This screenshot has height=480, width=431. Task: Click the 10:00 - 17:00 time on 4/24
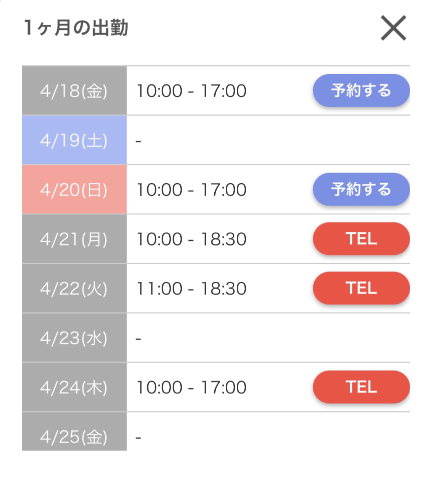click(x=191, y=387)
